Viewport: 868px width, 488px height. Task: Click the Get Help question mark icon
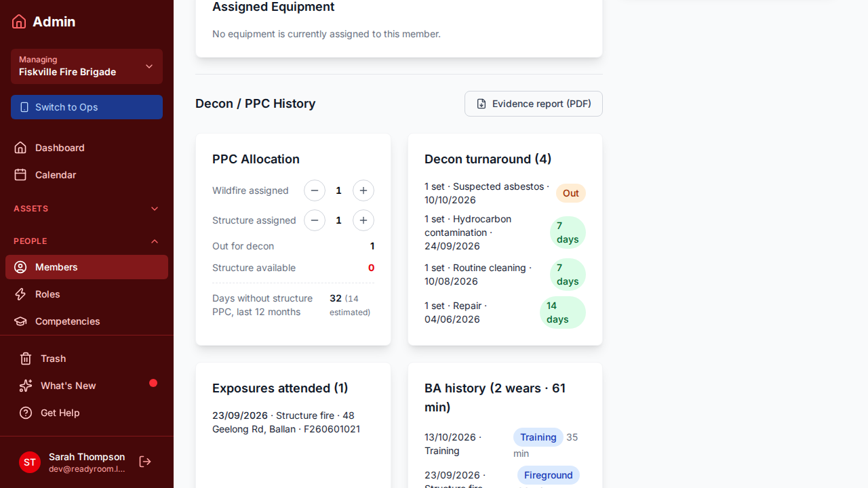tap(26, 413)
